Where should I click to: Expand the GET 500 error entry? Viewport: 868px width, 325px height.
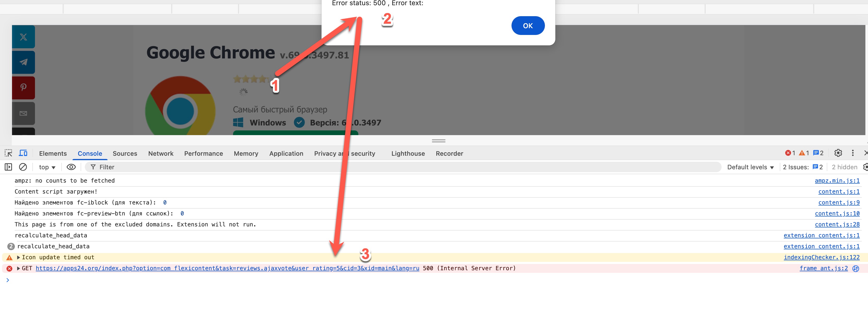(x=19, y=268)
